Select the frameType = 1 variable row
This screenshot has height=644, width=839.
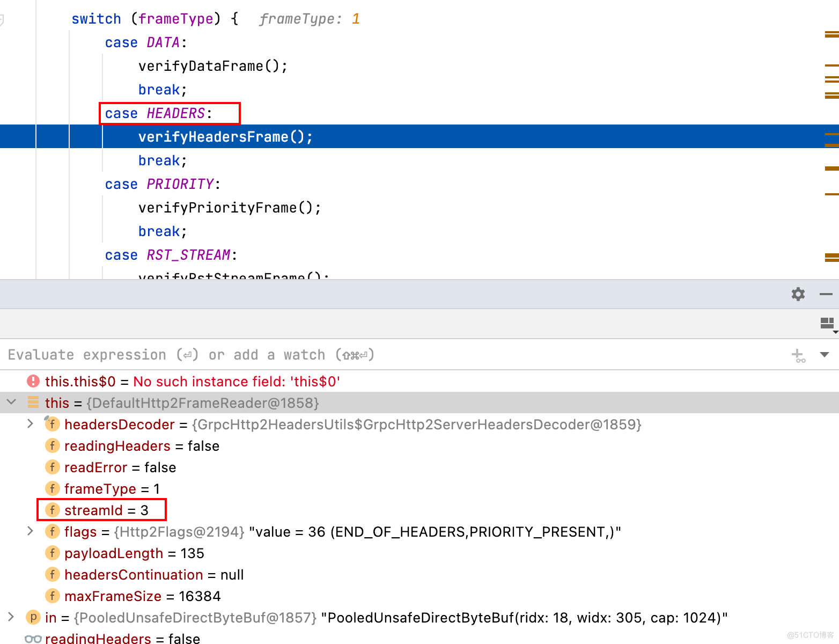(112, 489)
